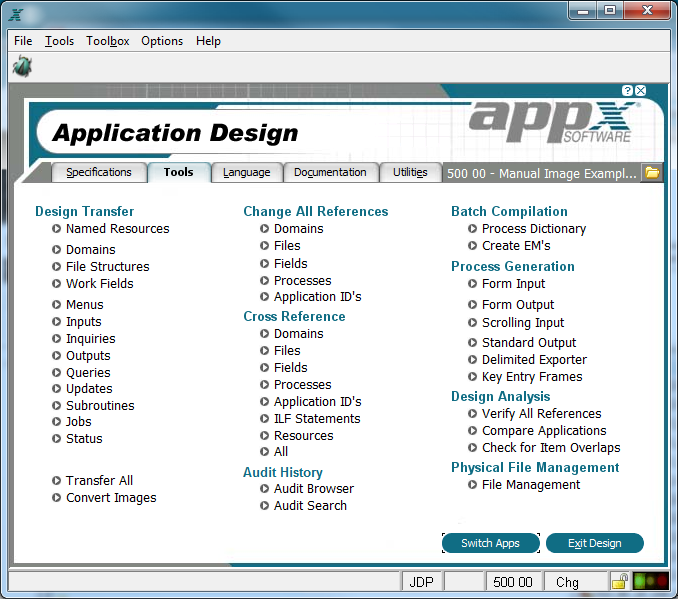The image size is (681, 599).
Task: Click the bullet icon beside File Management
Action: pyautogui.click(x=472, y=485)
